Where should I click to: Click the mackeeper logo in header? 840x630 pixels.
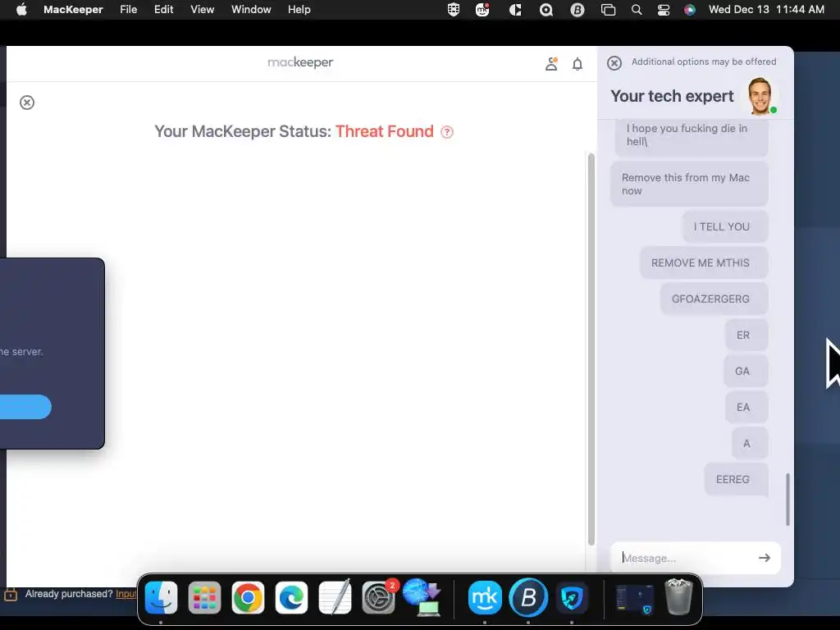point(300,62)
